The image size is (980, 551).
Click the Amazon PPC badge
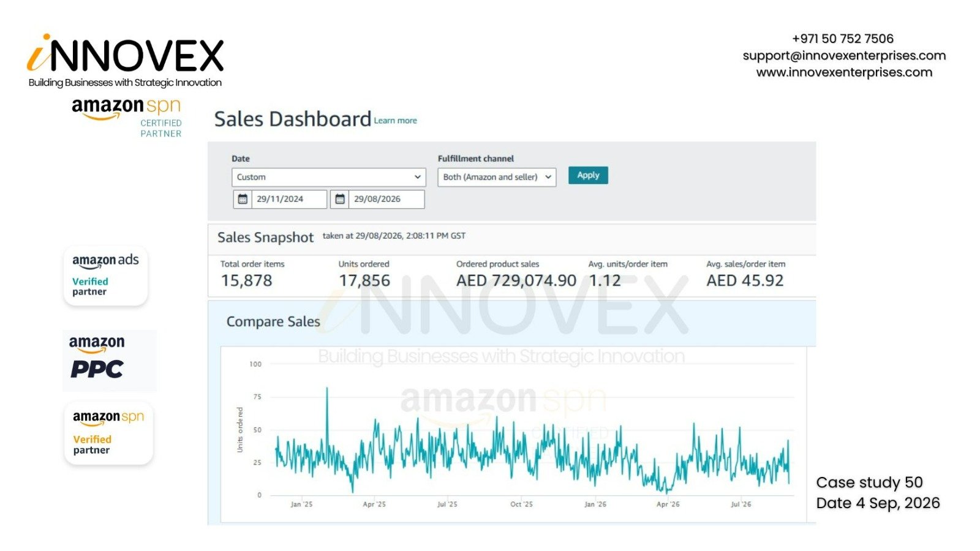(x=110, y=360)
